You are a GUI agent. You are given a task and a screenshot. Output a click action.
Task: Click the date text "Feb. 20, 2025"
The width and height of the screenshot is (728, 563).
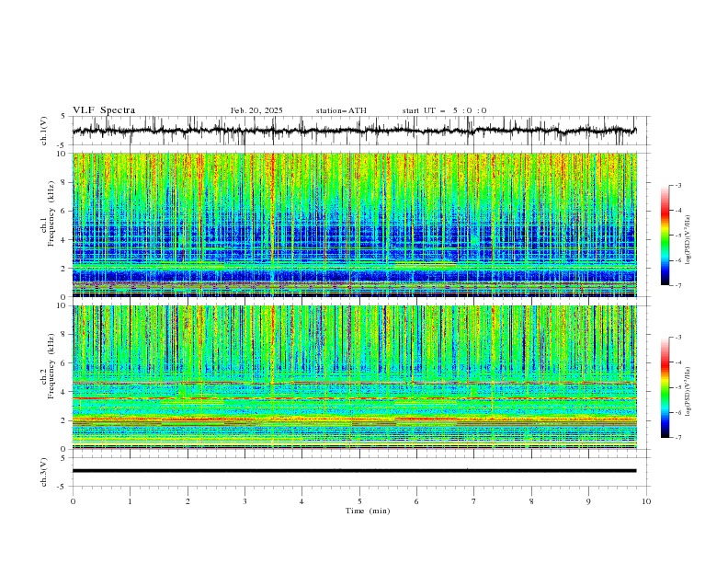click(256, 110)
